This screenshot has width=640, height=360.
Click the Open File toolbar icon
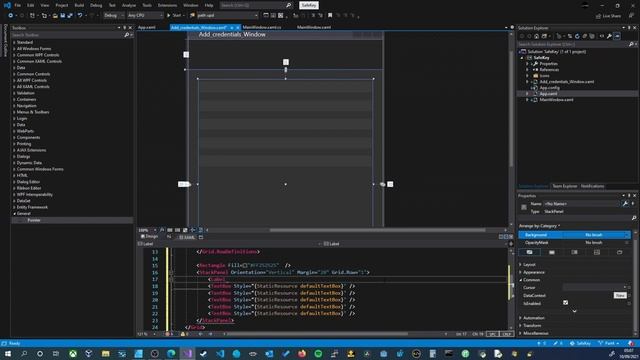[x=55, y=16]
